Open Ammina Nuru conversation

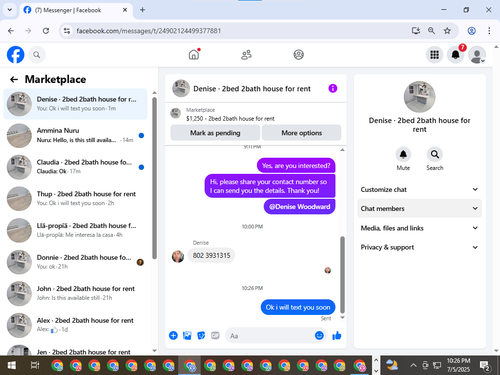[x=75, y=135]
